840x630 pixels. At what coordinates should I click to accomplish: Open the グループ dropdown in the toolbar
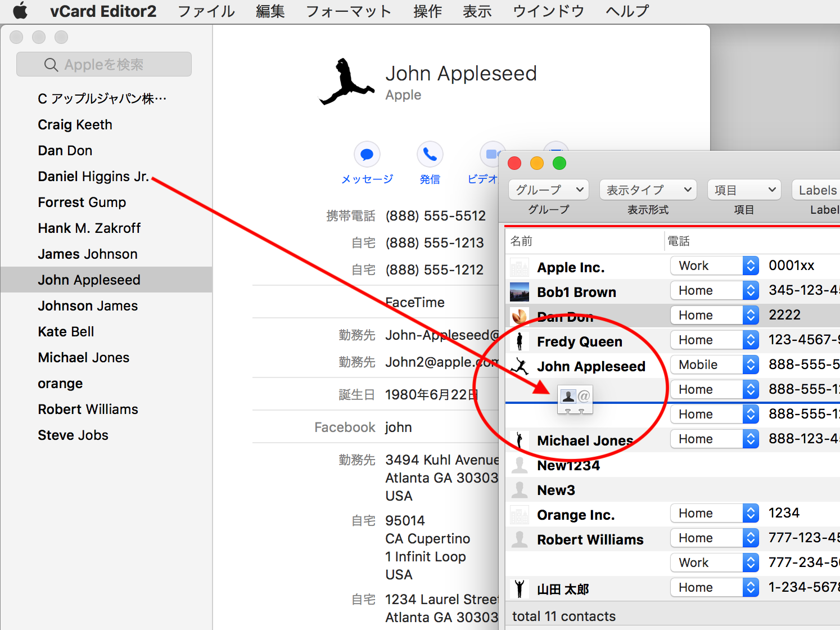pos(549,190)
